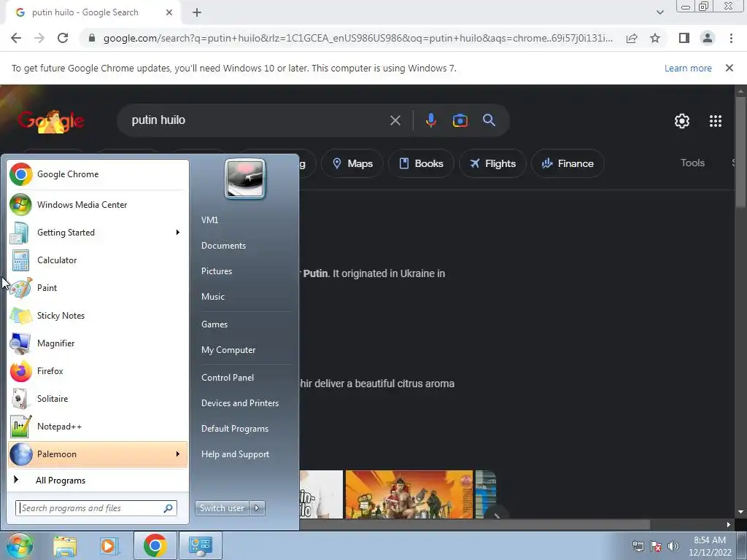Open Google apps grid

click(x=715, y=121)
